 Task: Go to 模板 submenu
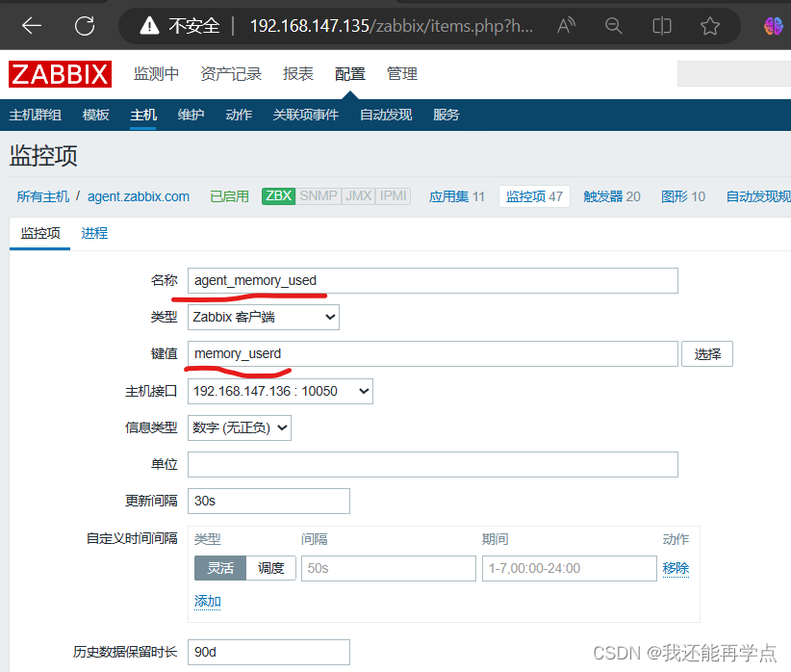tap(96, 115)
